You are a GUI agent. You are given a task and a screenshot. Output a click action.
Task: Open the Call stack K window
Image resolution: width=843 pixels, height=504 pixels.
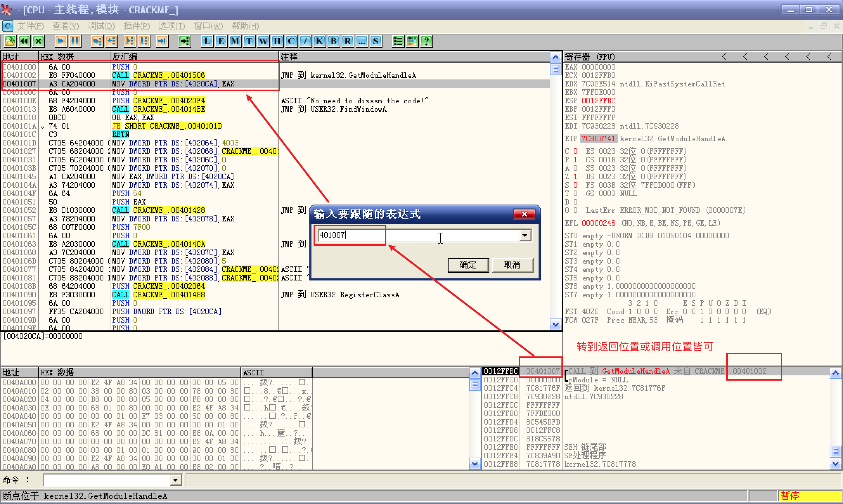pos(319,41)
